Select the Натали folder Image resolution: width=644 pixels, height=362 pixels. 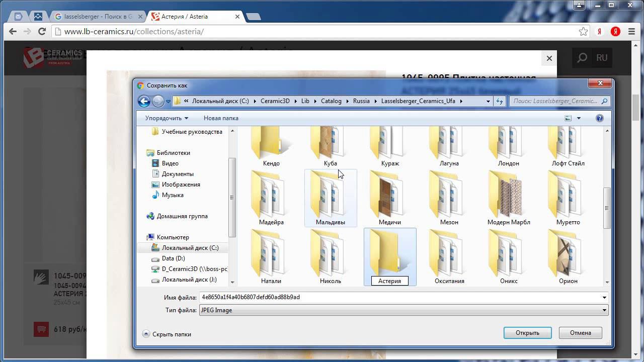tap(271, 257)
